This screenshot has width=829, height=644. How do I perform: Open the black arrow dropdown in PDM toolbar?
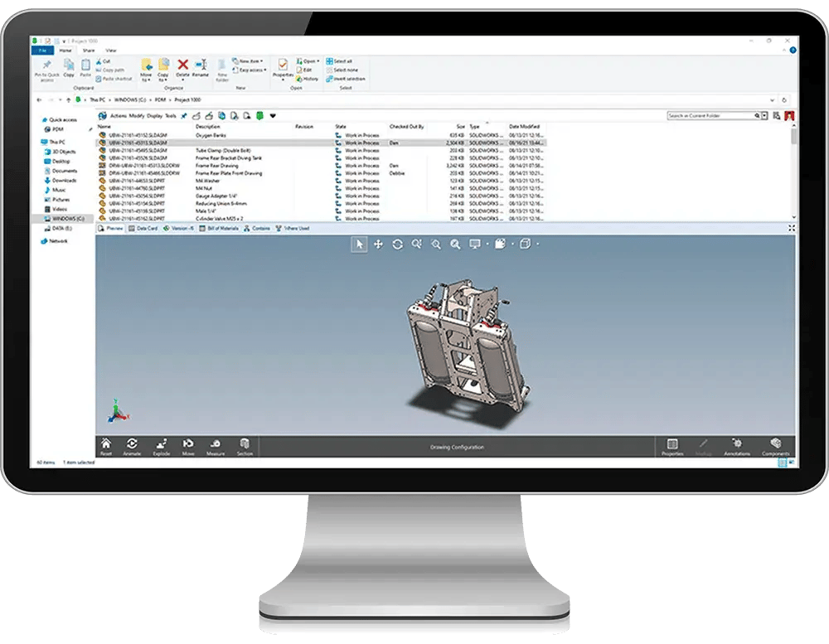(x=273, y=116)
